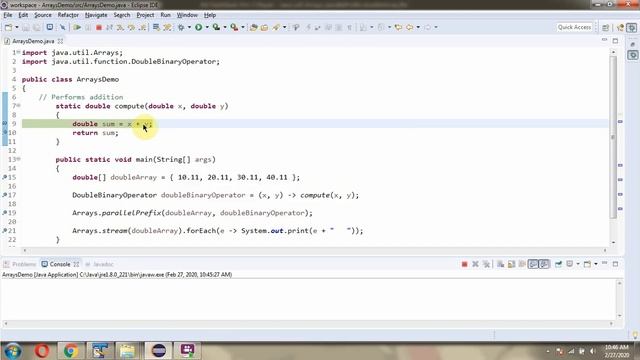Open the Project menu
This screenshot has width=640, height=360.
145,15
